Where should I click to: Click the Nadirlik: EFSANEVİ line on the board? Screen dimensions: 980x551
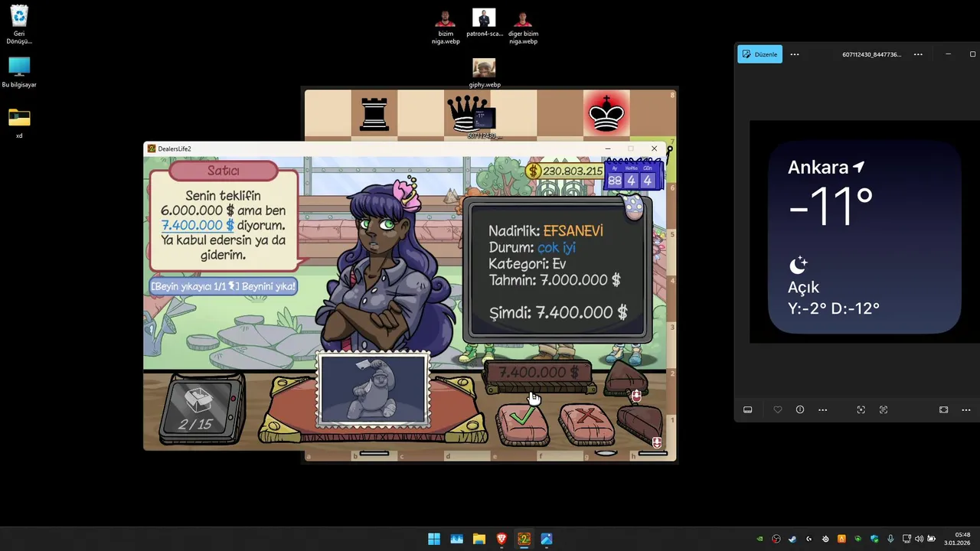pyautogui.click(x=546, y=230)
